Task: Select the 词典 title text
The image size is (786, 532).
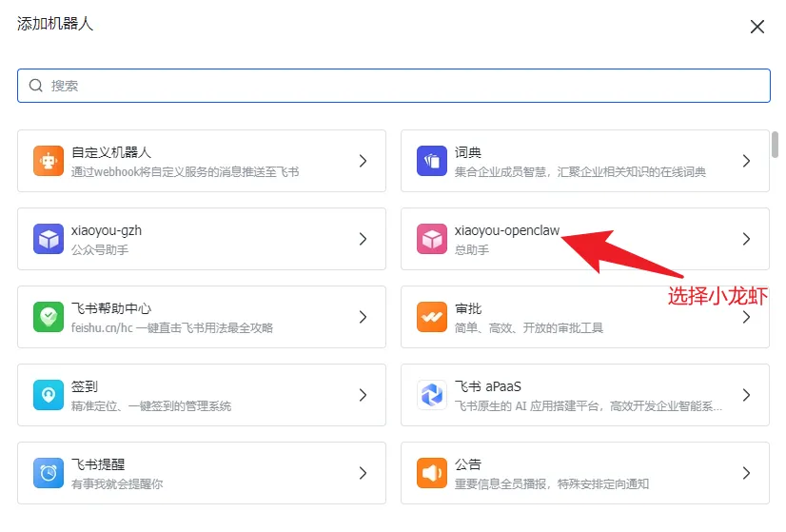Action: (467, 152)
